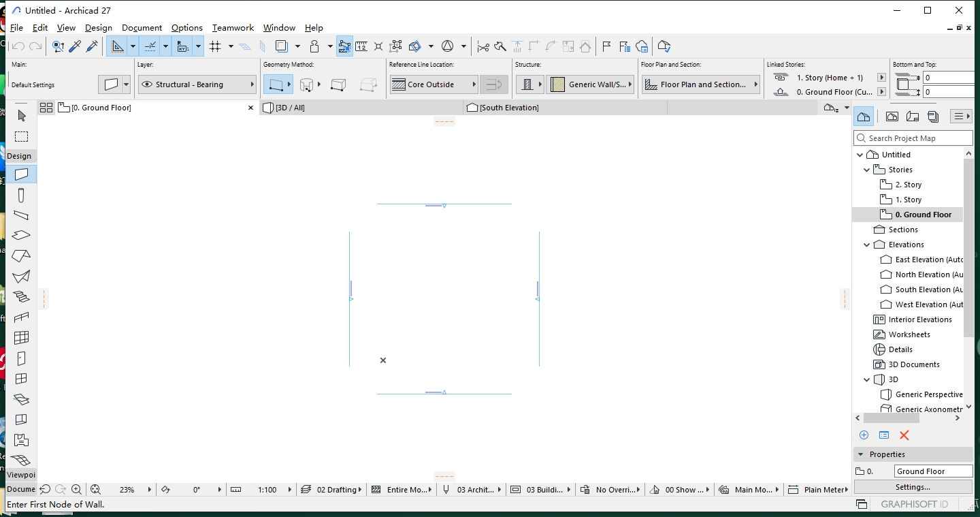Select the Arrow selection tool

pos(21,116)
